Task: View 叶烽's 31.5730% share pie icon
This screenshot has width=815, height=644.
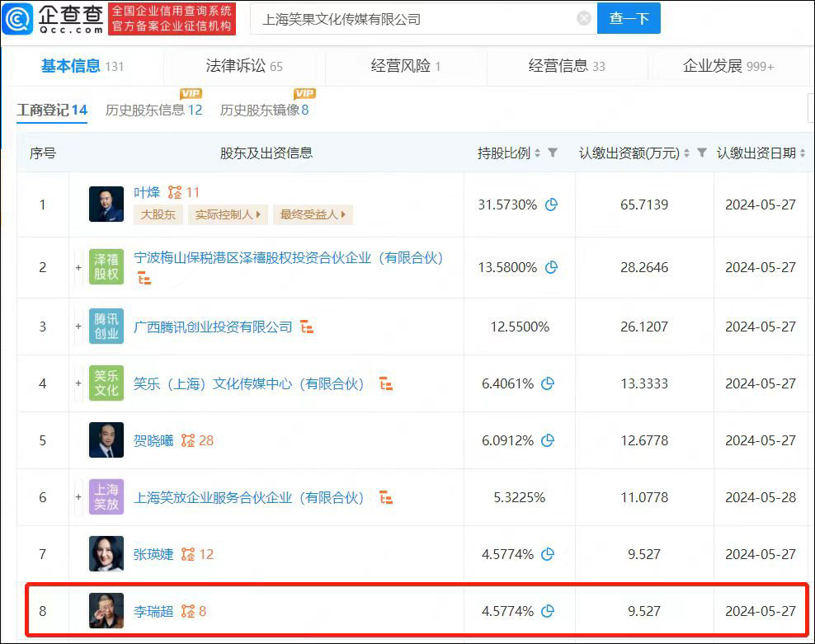Action: (x=552, y=204)
